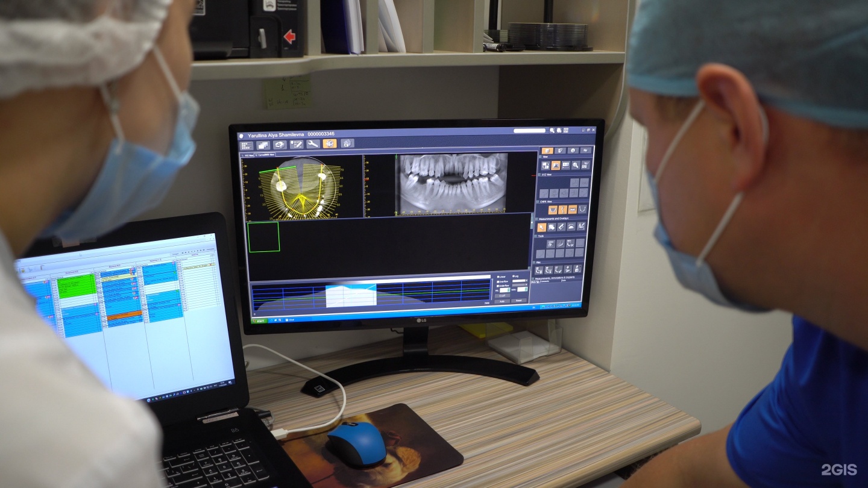Image resolution: width=868 pixels, height=488 pixels.
Task: Click the first icon in the Files section
Action: click(x=539, y=269)
